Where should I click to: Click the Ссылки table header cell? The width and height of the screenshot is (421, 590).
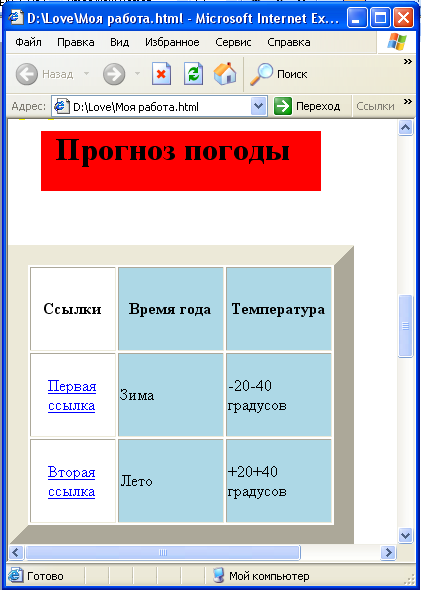click(73, 309)
